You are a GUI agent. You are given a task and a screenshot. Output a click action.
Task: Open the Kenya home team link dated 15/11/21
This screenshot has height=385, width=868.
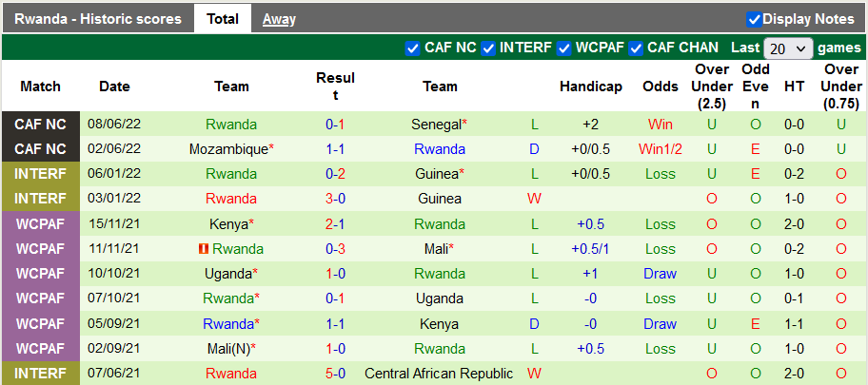coord(228,224)
